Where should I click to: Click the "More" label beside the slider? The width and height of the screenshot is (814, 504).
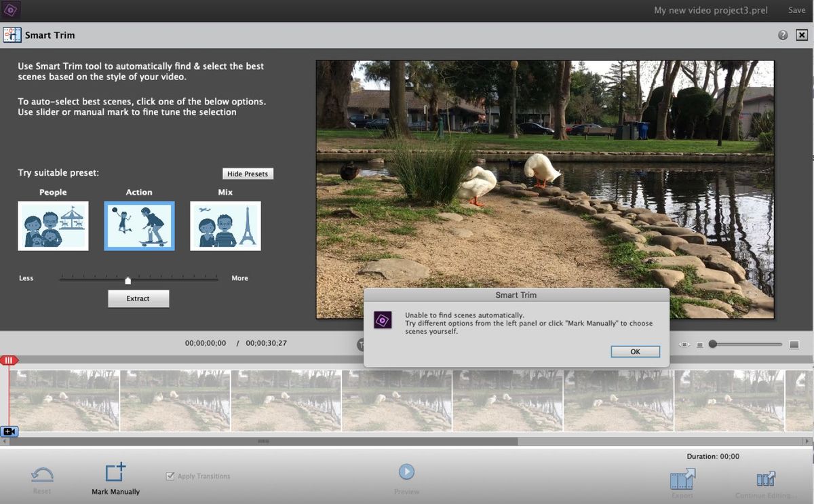coord(239,278)
